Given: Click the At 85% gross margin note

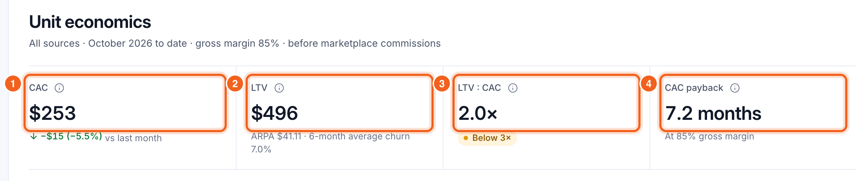Looking at the screenshot, I should [x=710, y=136].
